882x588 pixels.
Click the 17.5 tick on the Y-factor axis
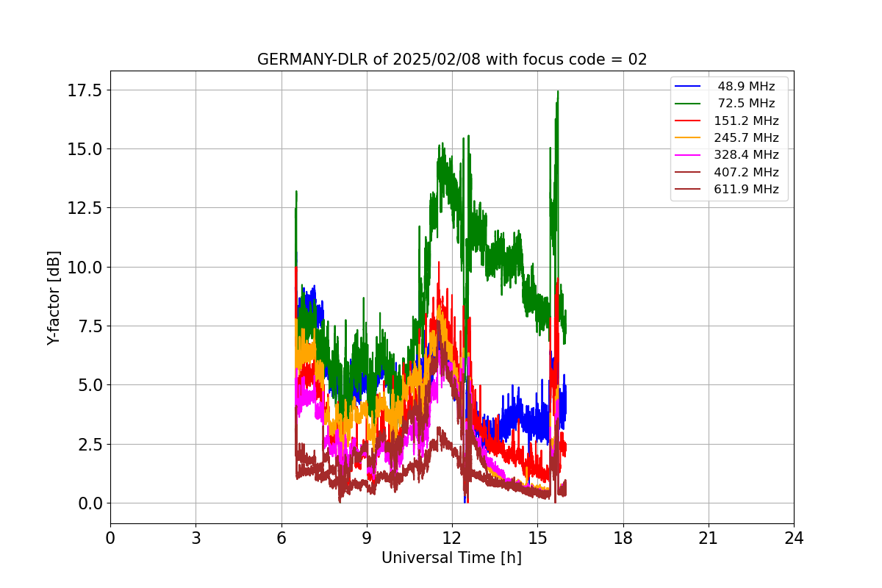pyautogui.click(x=85, y=90)
